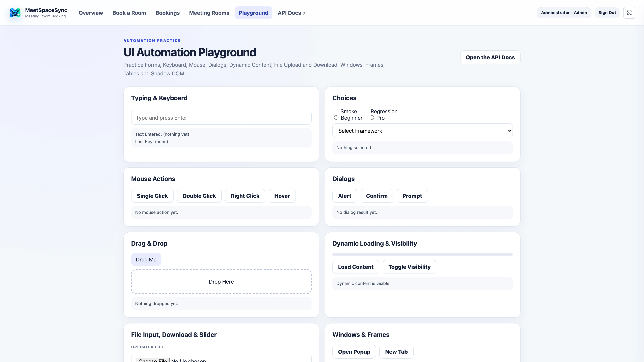Click the Right Click button
Screen dimensions: 644x362
(245, 196)
